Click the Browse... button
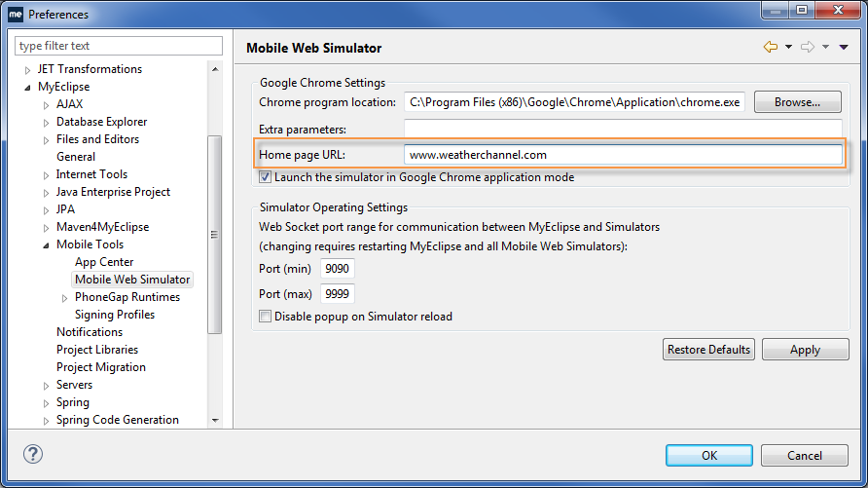The height and width of the screenshot is (488, 868). (x=797, y=101)
